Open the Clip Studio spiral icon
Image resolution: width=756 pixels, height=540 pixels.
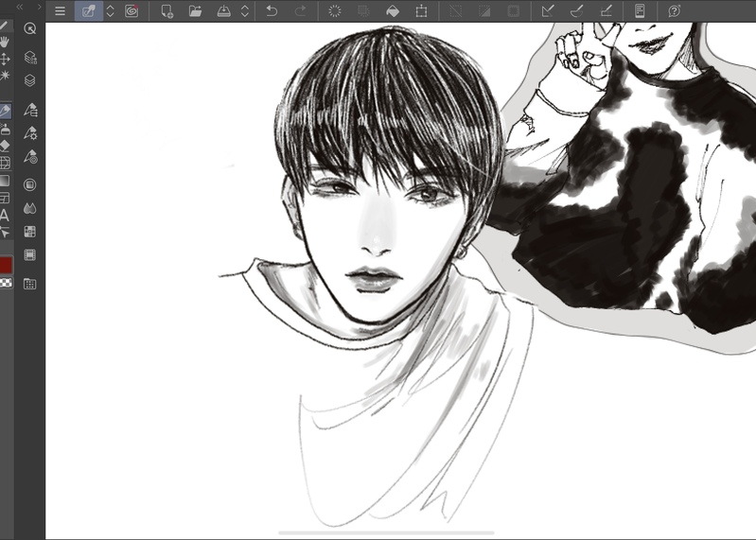pyautogui.click(x=132, y=10)
